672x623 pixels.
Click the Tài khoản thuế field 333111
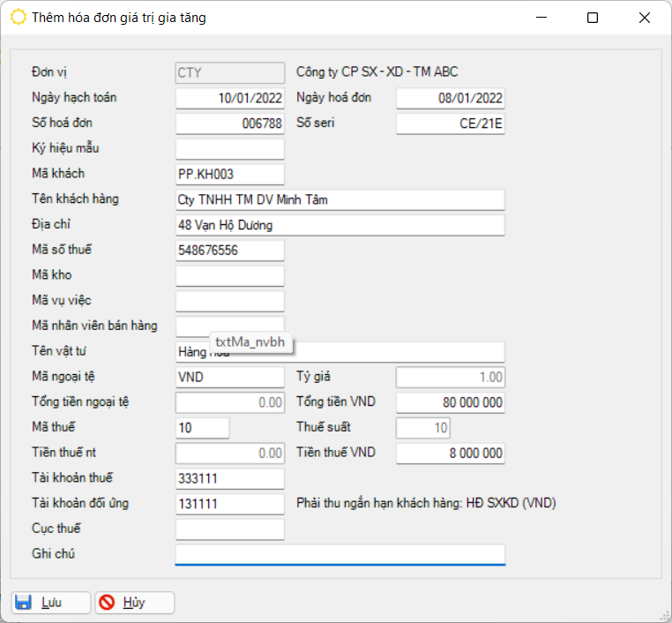coord(230,479)
